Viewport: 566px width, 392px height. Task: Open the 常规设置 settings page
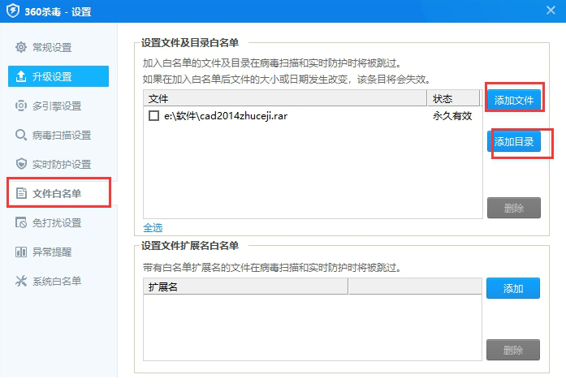point(58,47)
